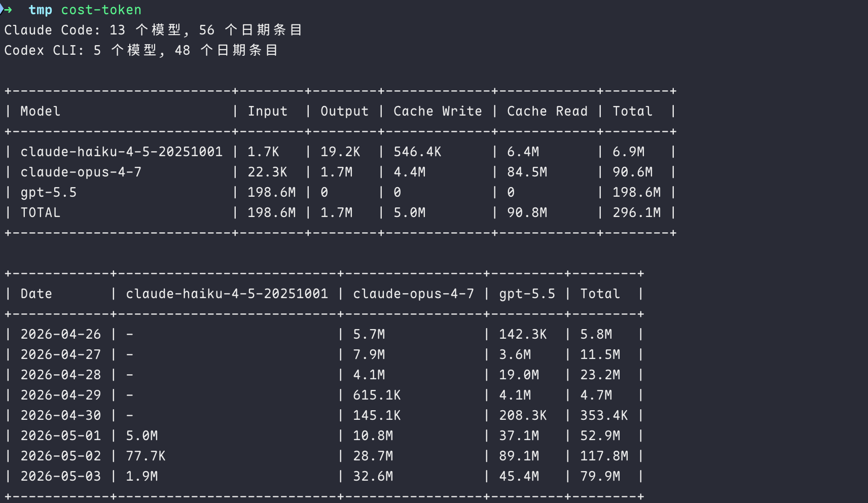The height and width of the screenshot is (503, 868).
Task: Click the '23.2M' daily total
Action: point(600,375)
